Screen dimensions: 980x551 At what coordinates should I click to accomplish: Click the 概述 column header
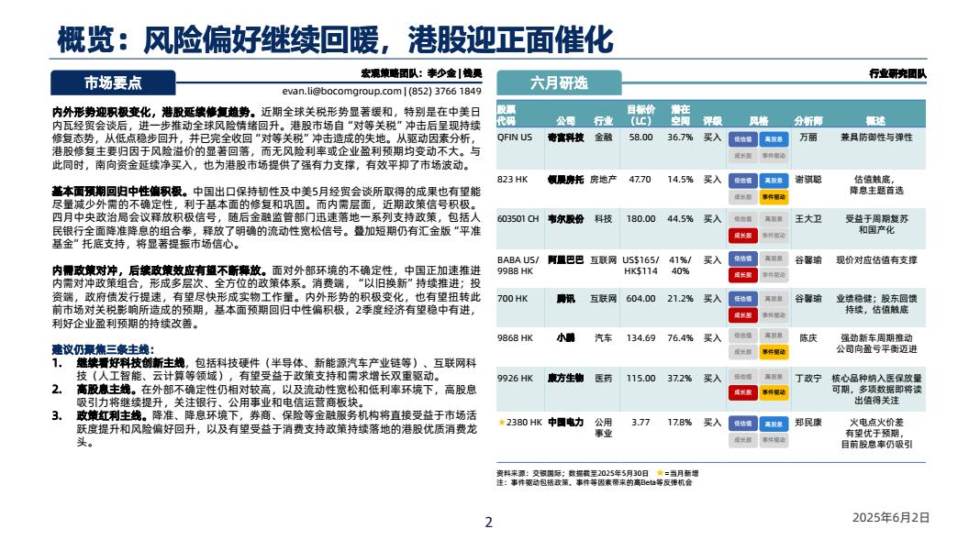(875, 121)
